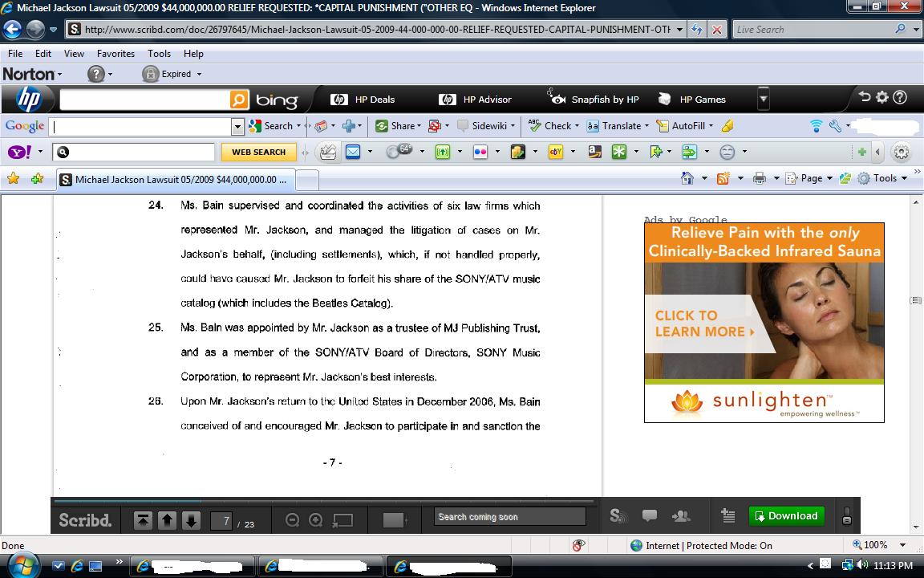Open the Edit menu
924x578 pixels.
(43, 54)
